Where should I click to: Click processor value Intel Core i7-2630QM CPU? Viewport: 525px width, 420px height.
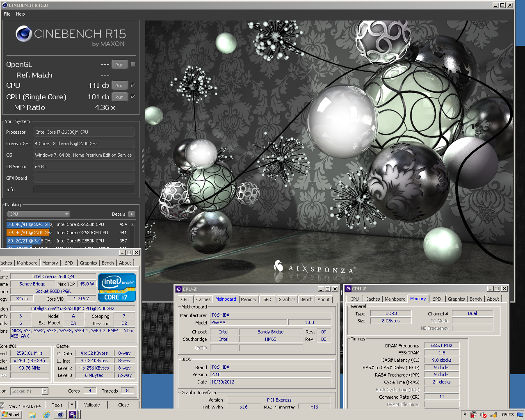point(84,132)
